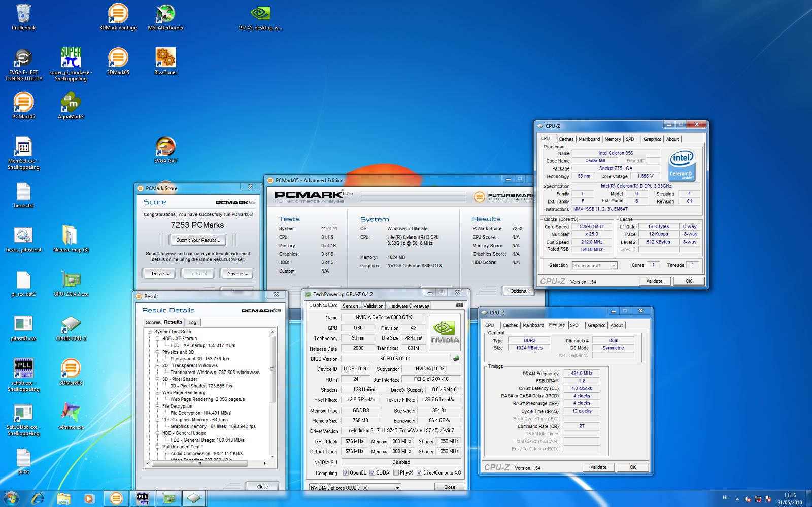Image resolution: width=812 pixels, height=507 pixels.
Task: Click the Windows Start button
Action: (x=11, y=499)
